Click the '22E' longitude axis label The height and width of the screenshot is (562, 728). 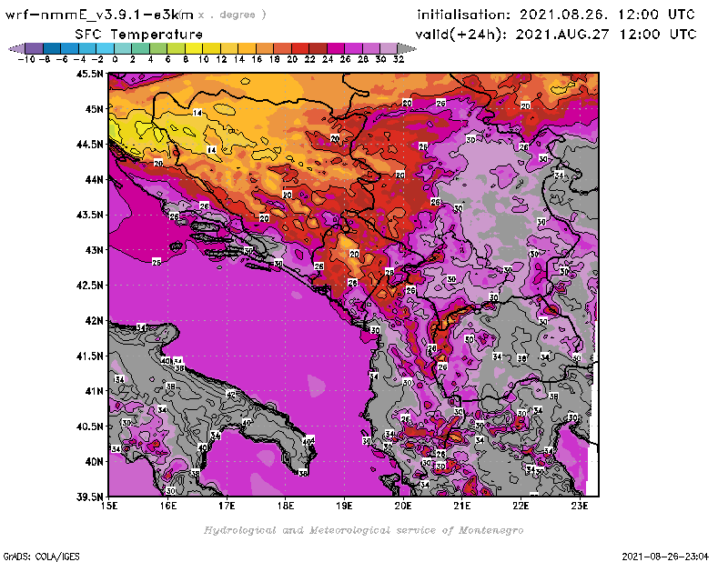(521, 506)
